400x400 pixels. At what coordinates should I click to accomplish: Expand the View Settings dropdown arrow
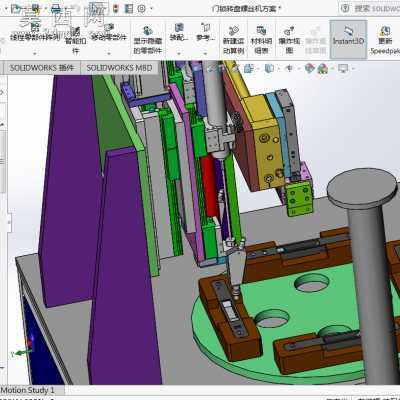[353, 69]
